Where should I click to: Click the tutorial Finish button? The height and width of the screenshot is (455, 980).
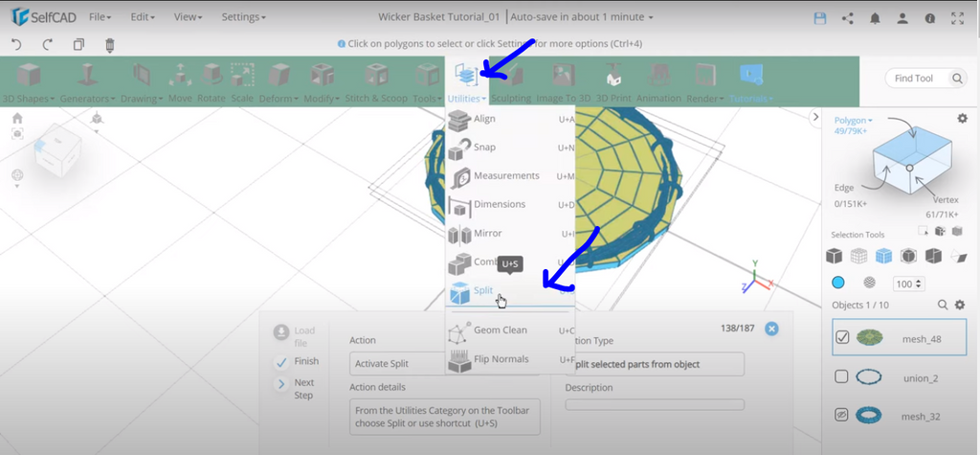click(x=297, y=362)
